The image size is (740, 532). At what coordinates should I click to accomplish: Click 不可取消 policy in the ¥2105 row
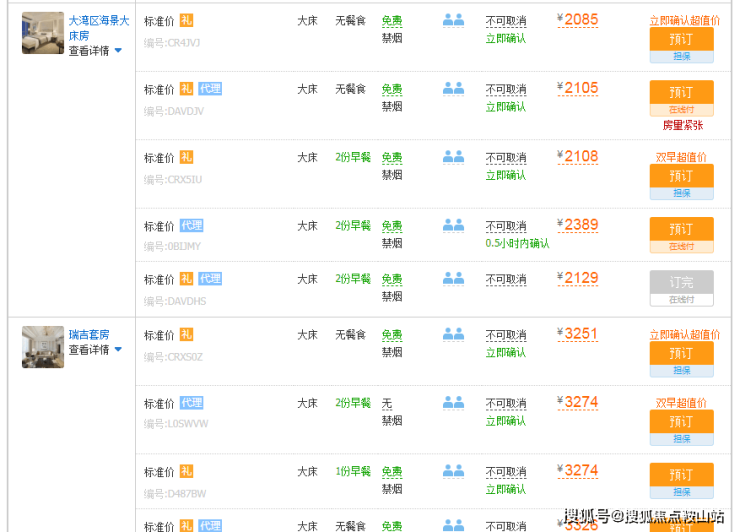[x=506, y=89]
